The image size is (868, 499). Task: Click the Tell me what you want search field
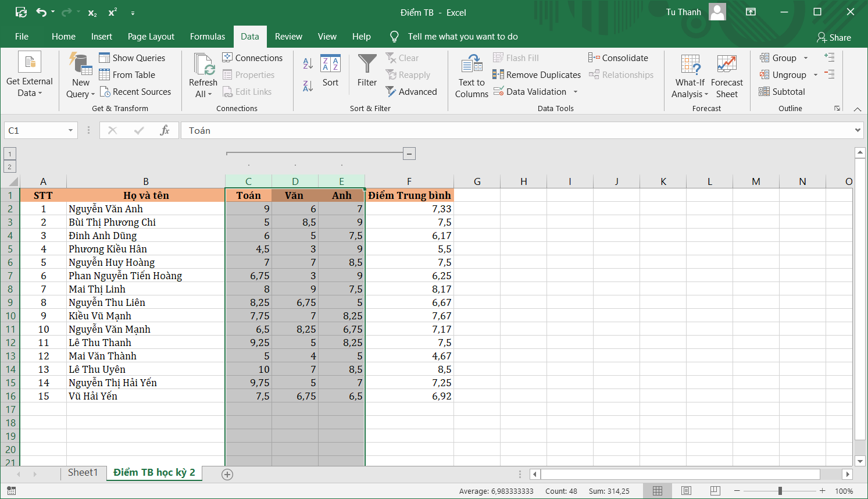(462, 36)
